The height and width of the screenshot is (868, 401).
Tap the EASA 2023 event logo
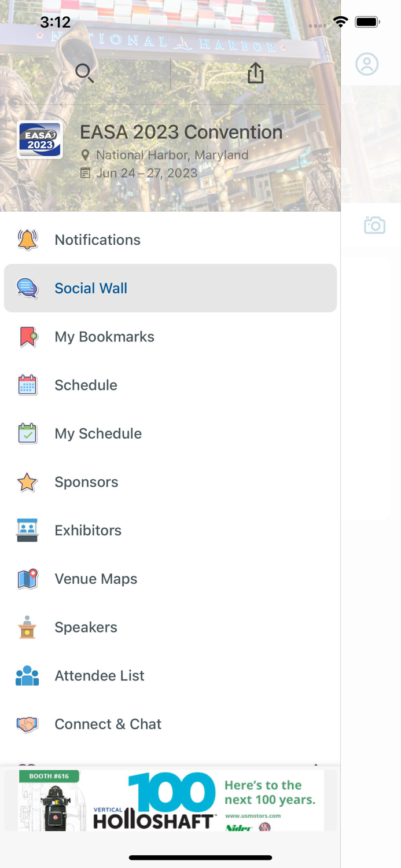coord(40,139)
